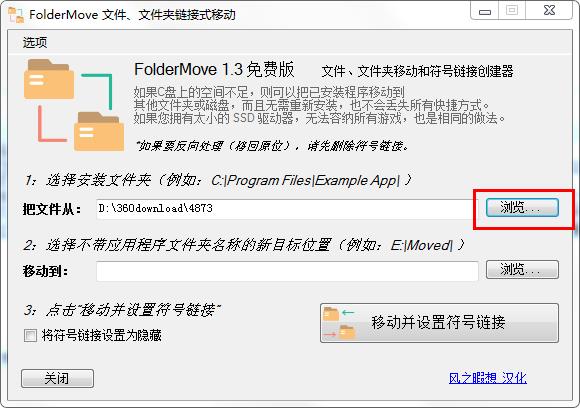Image resolution: width=580 pixels, height=408 pixels.
Task: Click the disabled maximize window button
Action: click(x=512, y=10)
